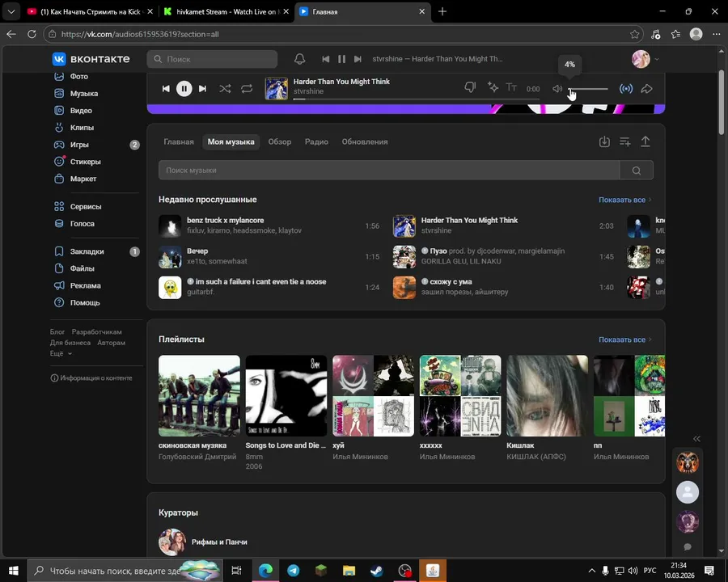
Task: Show all recently played tracks
Action: pos(625,200)
